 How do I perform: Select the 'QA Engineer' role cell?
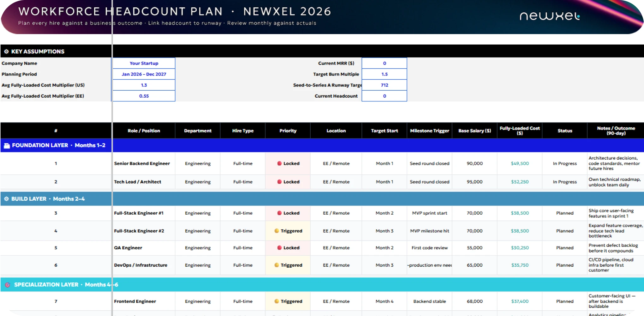coord(144,248)
